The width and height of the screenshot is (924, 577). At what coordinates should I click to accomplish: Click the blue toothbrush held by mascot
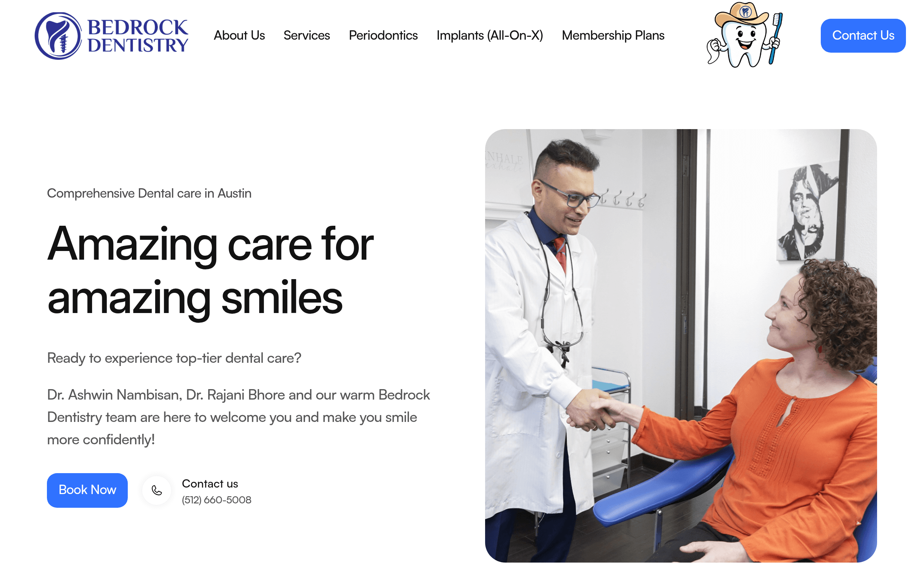(775, 38)
